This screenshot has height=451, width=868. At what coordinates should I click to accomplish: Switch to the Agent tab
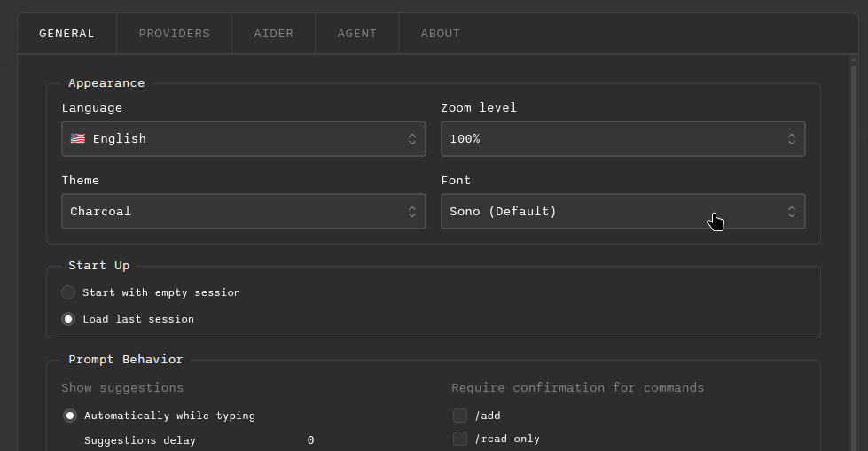click(x=357, y=34)
